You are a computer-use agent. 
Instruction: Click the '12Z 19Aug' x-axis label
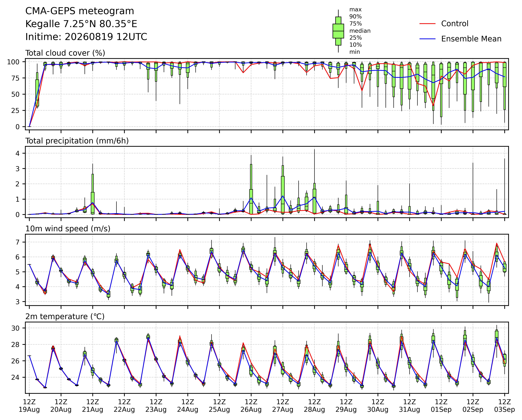[x=29, y=406]
